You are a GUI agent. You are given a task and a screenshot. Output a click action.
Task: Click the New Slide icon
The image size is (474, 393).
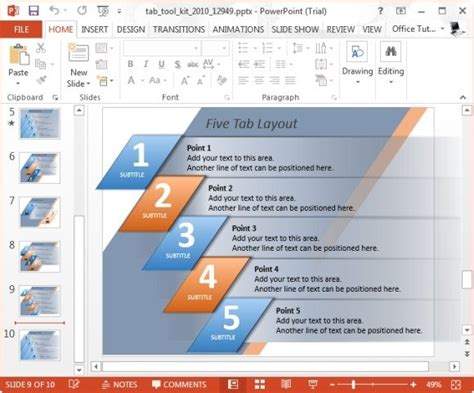(x=78, y=53)
